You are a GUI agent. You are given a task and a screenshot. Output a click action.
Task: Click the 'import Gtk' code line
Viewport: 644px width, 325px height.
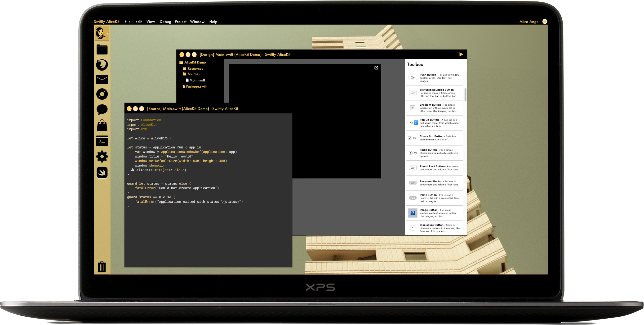137,129
